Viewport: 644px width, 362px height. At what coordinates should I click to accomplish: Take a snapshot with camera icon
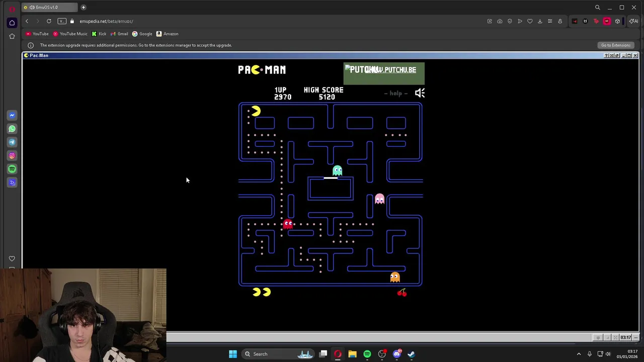coord(500,21)
